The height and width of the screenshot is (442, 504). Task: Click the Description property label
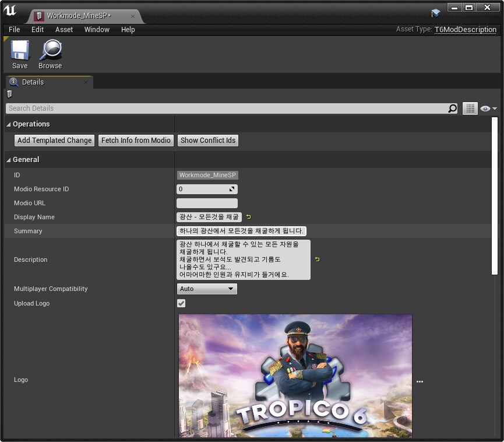click(30, 259)
